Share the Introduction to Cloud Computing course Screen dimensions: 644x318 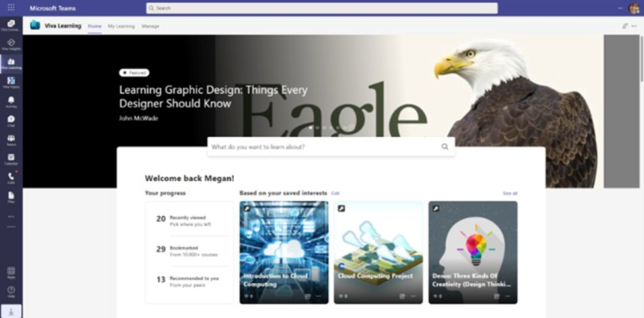click(x=308, y=296)
